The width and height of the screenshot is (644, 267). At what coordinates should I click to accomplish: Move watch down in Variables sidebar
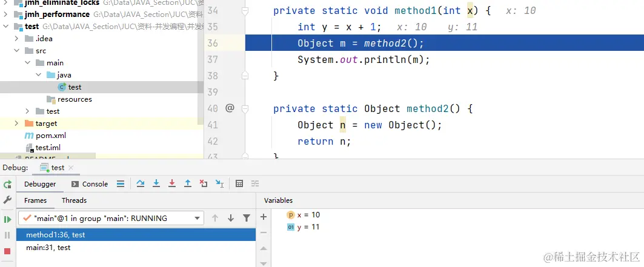(x=264, y=263)
